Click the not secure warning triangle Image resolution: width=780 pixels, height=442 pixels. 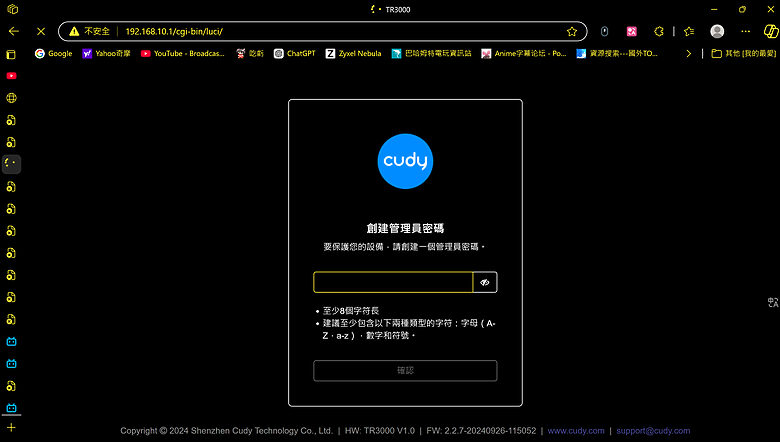click(74, 31)
